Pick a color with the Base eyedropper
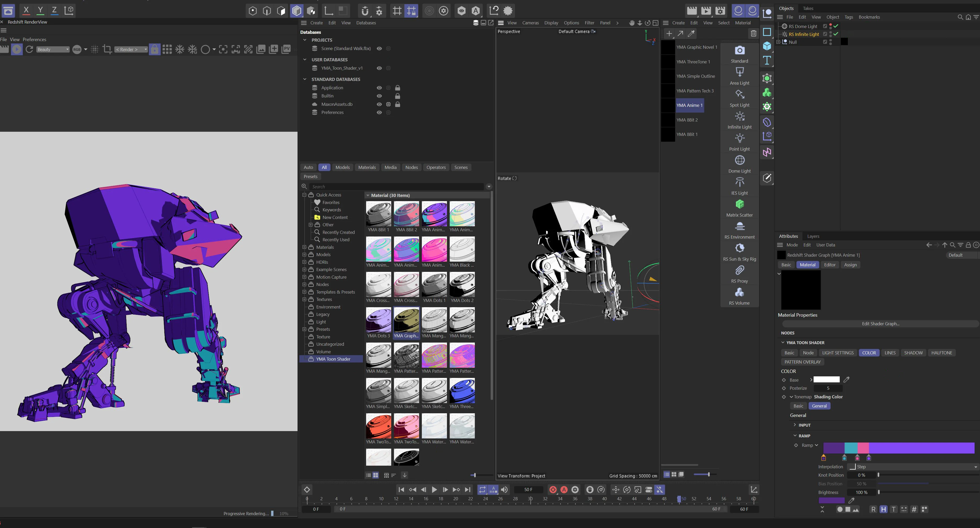Screen dimensions: 980x528 [x=847, y=379]
